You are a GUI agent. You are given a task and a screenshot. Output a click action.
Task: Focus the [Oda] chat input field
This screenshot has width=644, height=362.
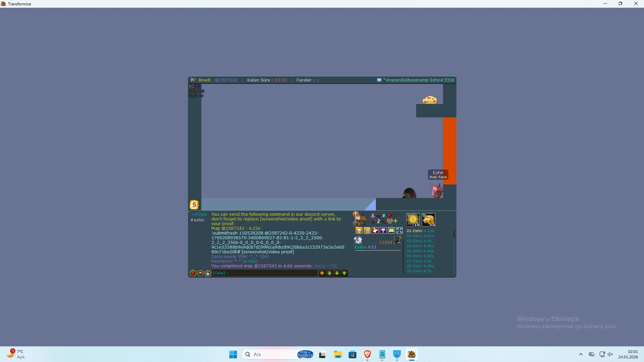click(x=265, y=273)
